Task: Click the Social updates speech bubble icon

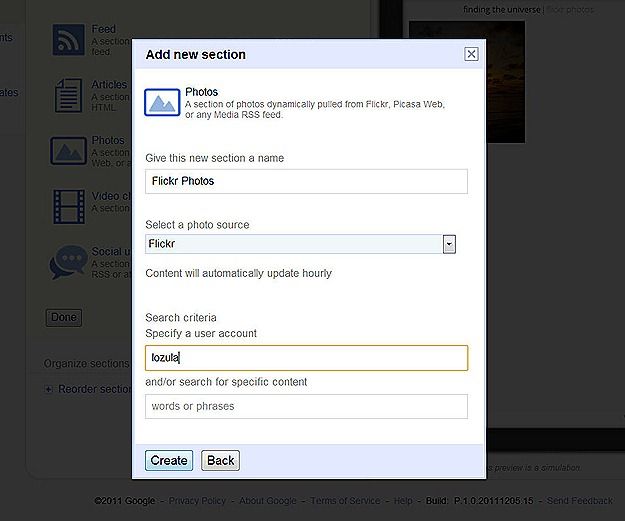Action: tap(69, 262)
